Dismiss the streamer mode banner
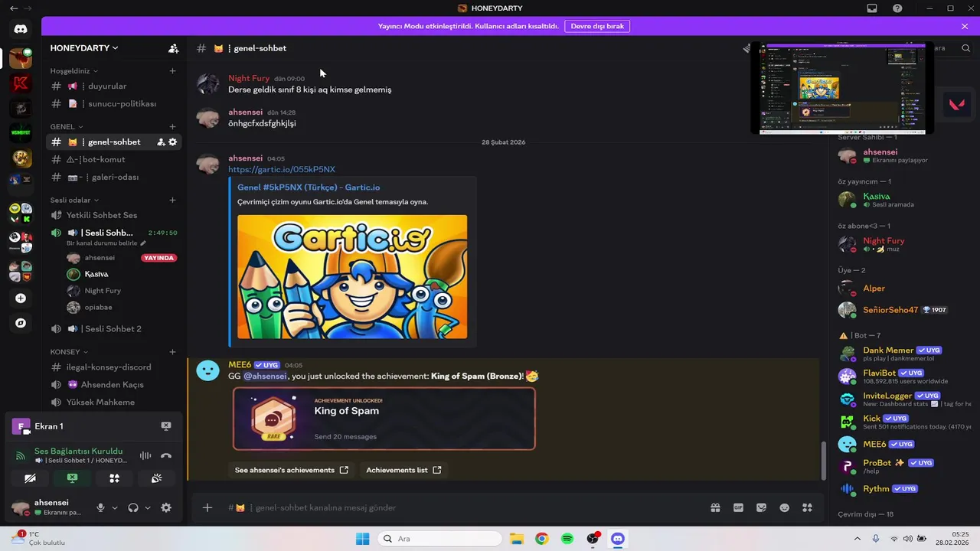 965,26
